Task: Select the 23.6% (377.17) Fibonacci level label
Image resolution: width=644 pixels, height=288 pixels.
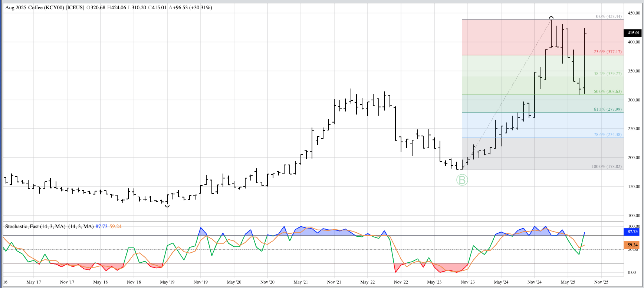Action: 607,52
